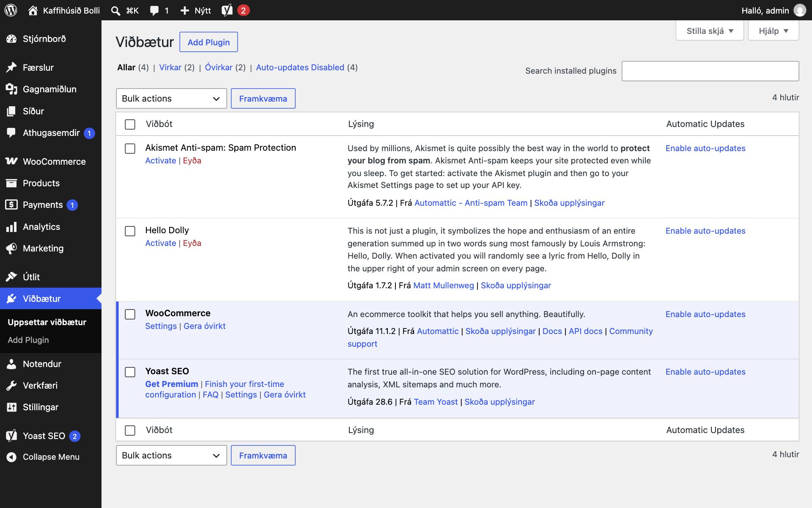
Task: Tick the select-all checkbox in table footer
Action: (x=130, y=430)
